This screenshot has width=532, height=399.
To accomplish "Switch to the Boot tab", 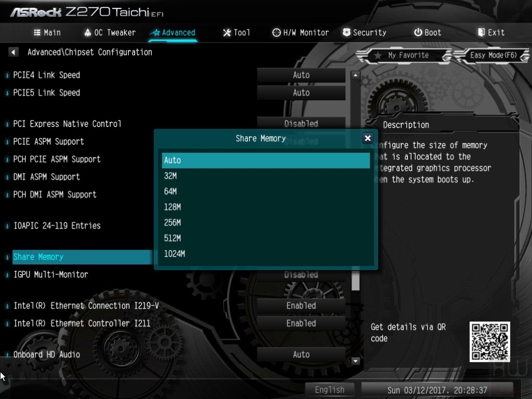I will (x=428, y=32).
